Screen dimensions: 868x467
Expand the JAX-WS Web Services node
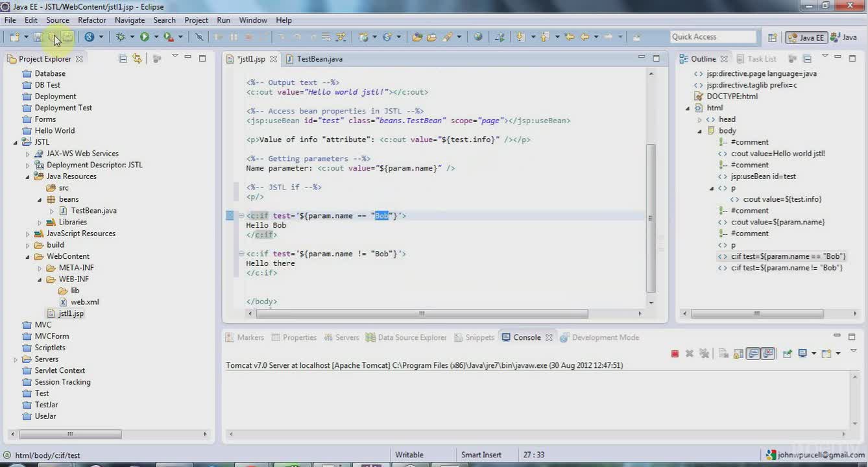27,154
